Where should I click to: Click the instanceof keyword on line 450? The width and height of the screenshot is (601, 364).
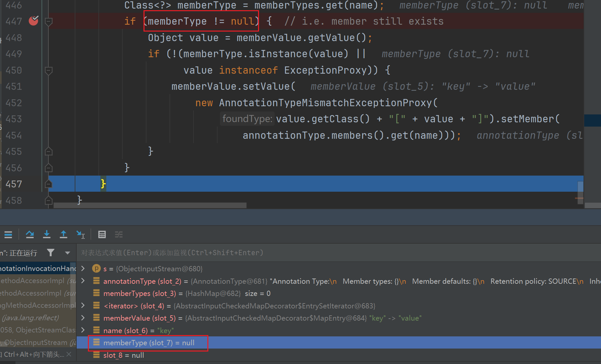tap(248, 70)
